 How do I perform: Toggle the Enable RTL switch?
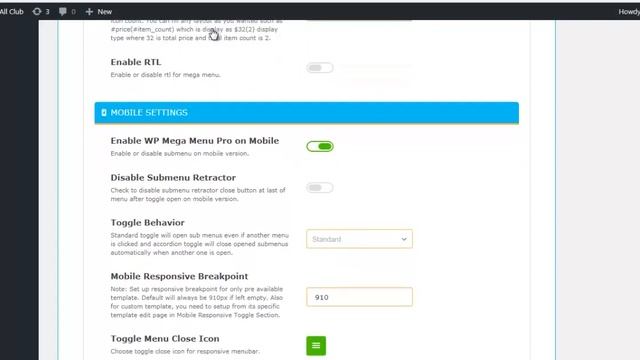point(320,68)
